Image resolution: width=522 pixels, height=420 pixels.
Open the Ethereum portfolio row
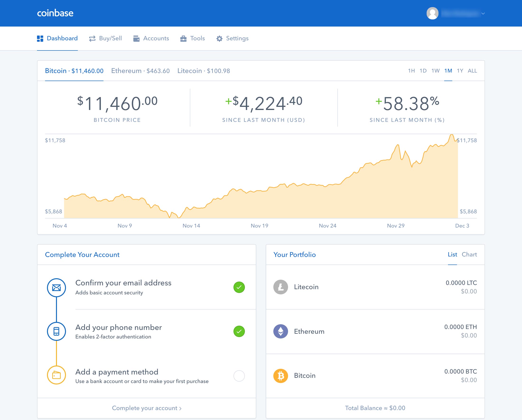pos(375,331)
